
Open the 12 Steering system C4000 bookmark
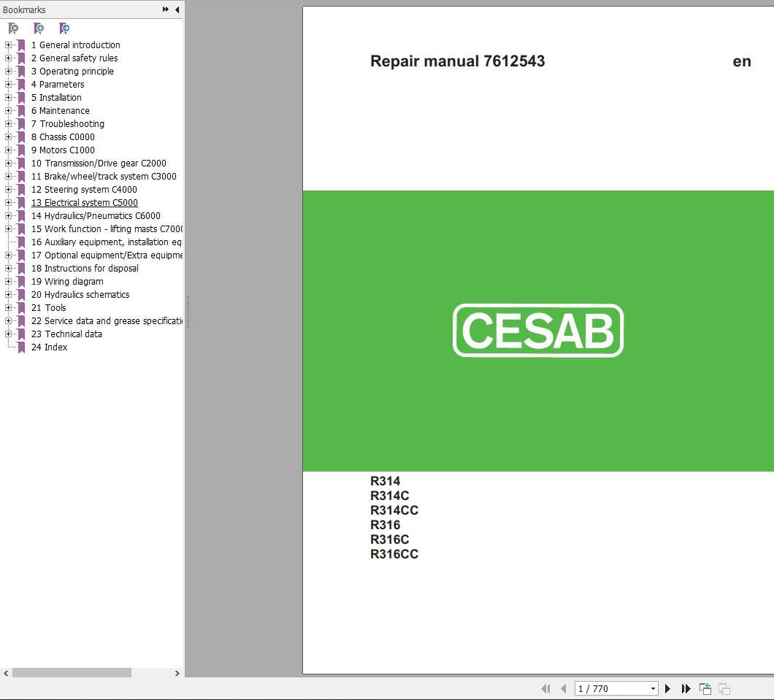point(84,190)
